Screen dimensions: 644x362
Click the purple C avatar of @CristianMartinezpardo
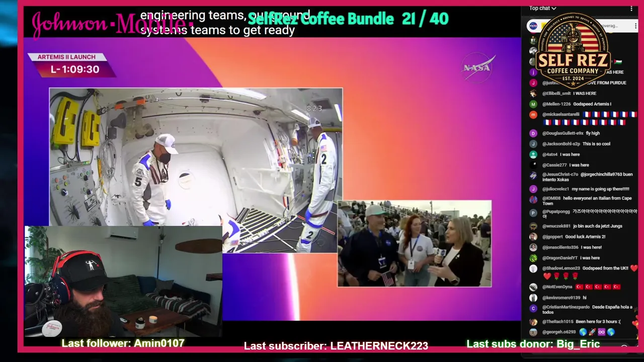[x=533, y=308]
